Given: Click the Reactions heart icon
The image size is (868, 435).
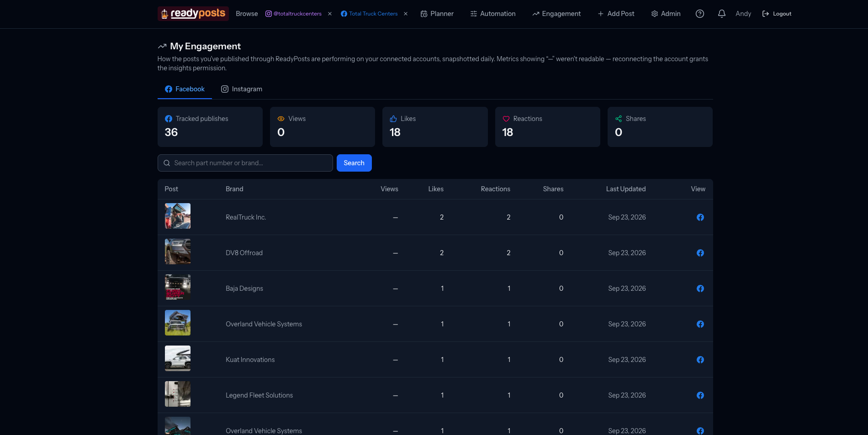Looking at the screenshot, I should (x=506, y=119).
